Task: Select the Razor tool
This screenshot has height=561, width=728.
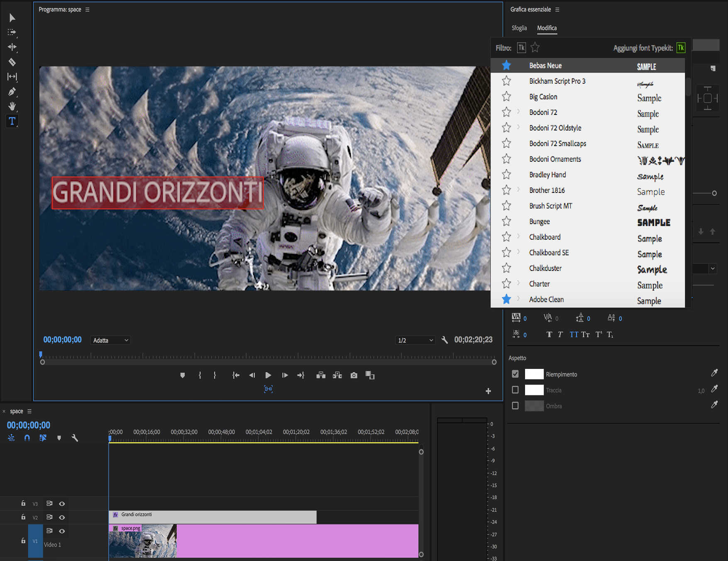Action: coord(12,62)
